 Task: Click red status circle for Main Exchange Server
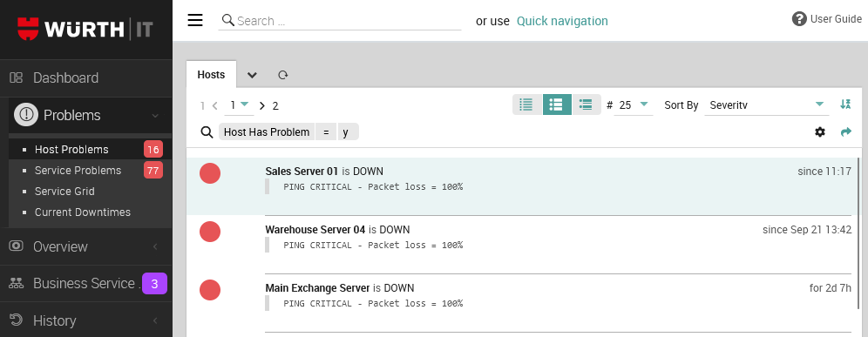[x=210, y=290]
